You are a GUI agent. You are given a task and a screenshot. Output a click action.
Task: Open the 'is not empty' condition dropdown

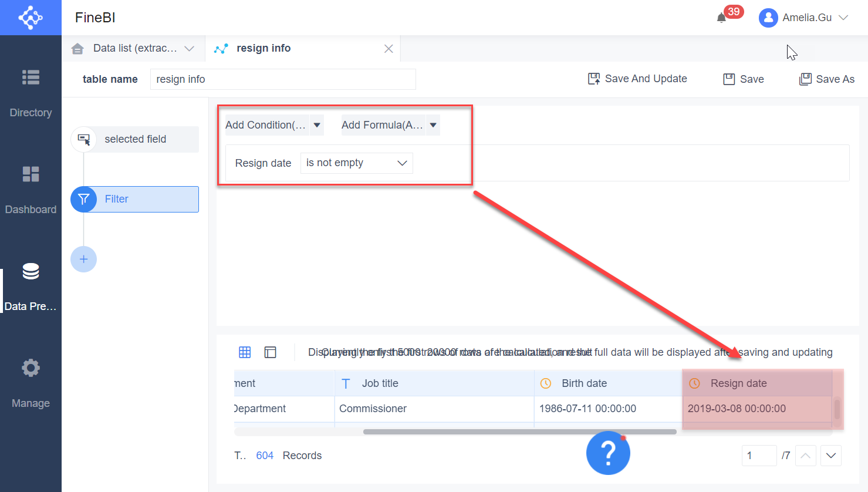(356, 163)
